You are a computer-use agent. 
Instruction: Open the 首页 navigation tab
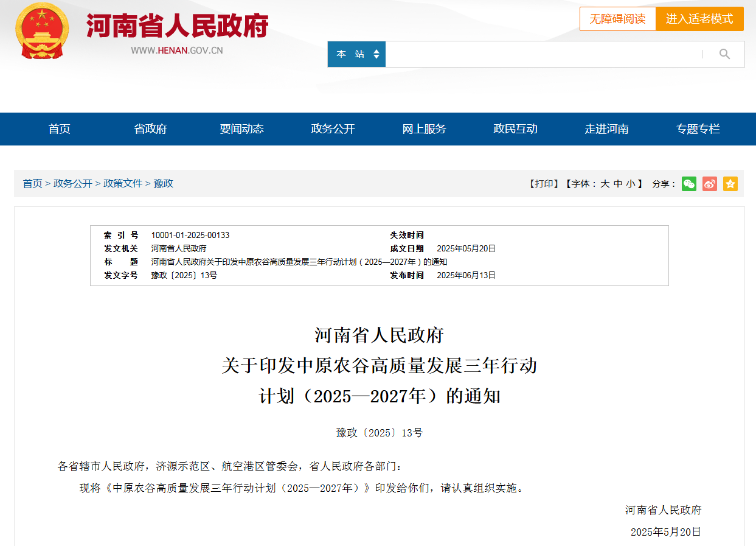(60, 129)
